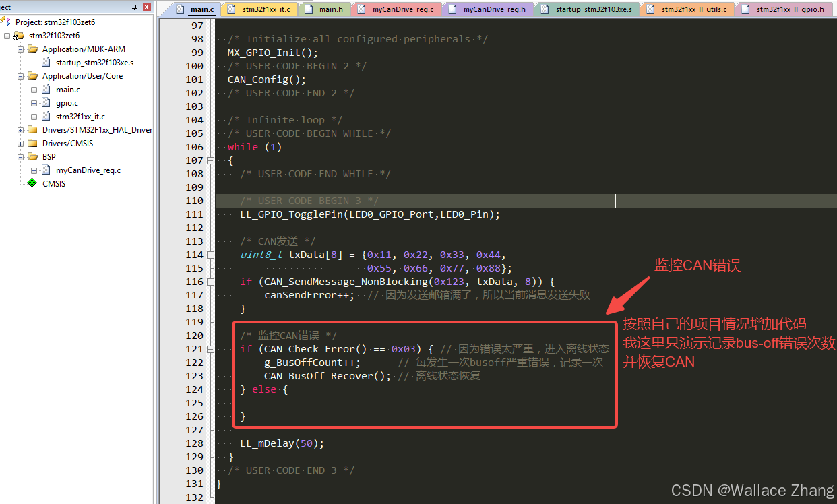Expand the Drivers/STM32F1xx_HAL_Driver group
This screenshot has width=837, height=504.
pyautogui.click(x=20, y=130)
